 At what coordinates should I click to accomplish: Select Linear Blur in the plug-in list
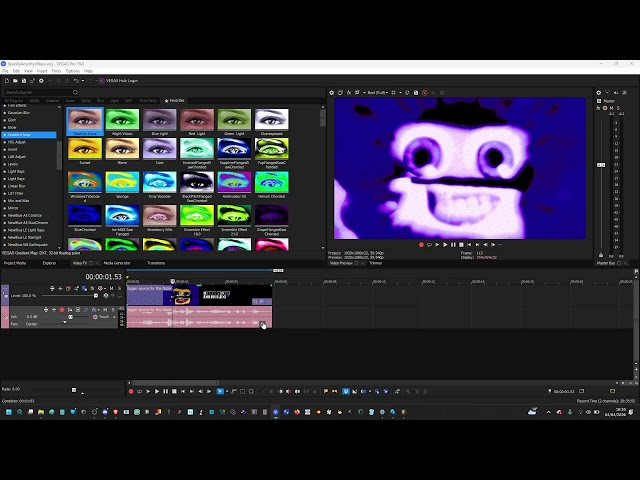[x=16, y=186]
